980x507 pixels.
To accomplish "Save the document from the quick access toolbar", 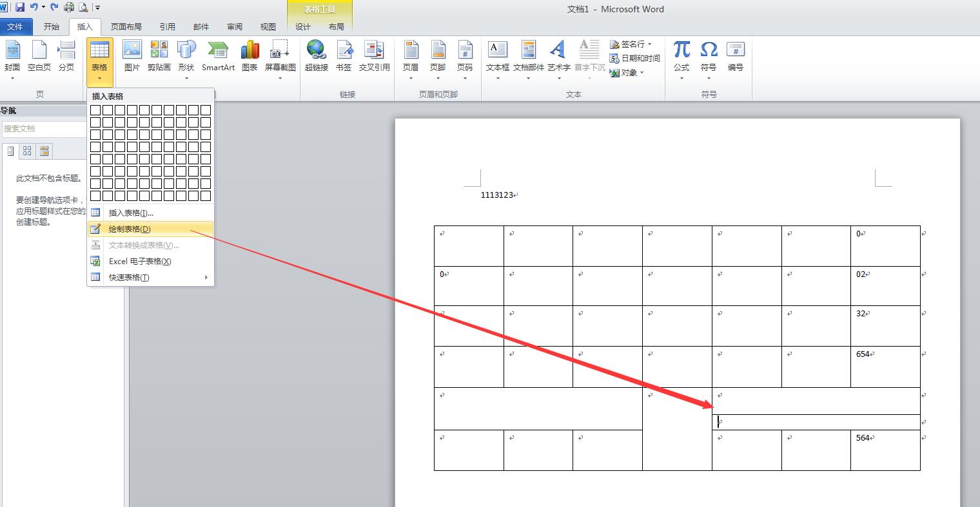I will tap(20, 7).
